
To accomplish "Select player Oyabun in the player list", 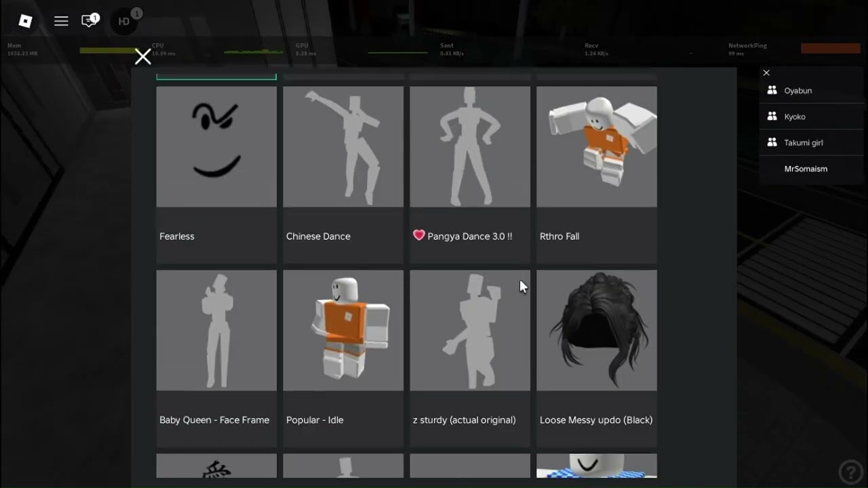I will coord(812,90).
